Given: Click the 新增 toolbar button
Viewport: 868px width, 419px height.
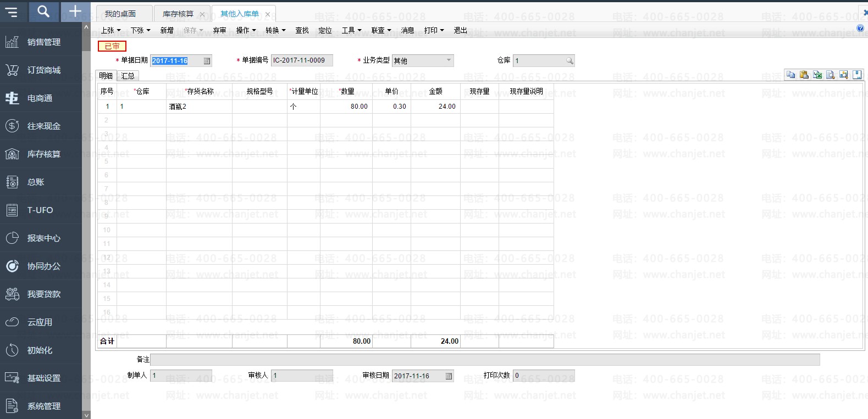Looking at the screenshot, I should [x=167, y=30].
